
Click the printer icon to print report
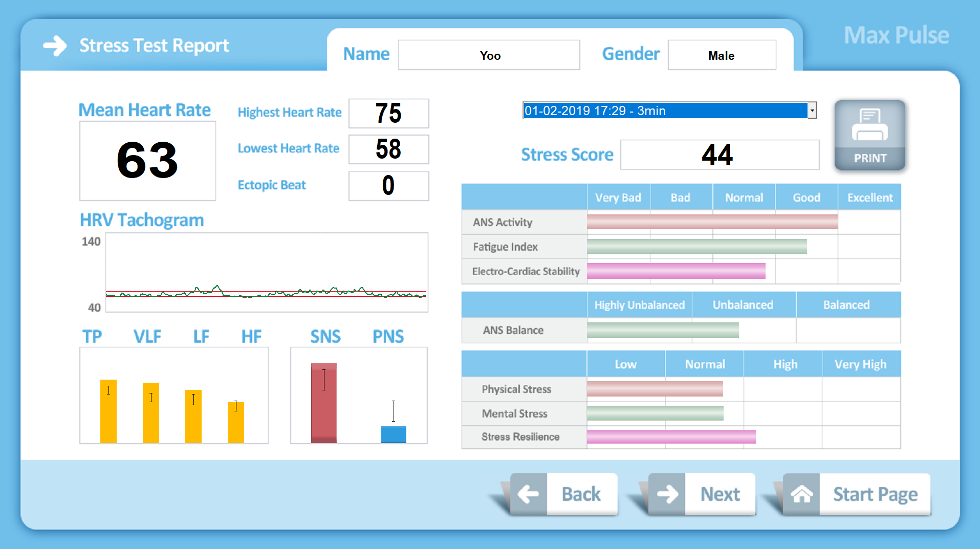point(869,125)
